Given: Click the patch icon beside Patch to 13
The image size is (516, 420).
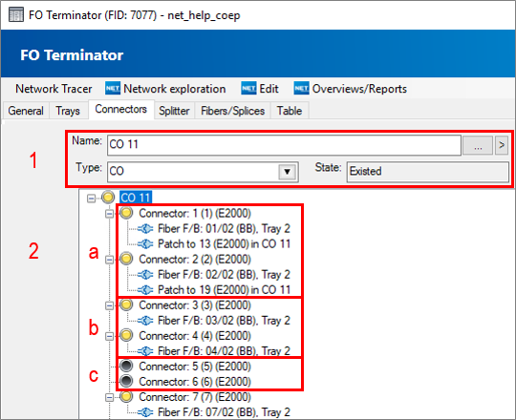Looking at the screenshot, I should pyautogui.click(x=145, y=243).
